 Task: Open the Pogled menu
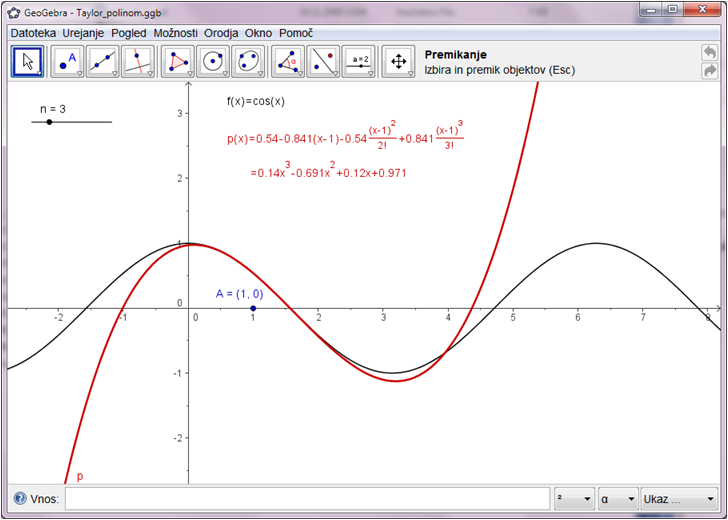pos(129,33)
